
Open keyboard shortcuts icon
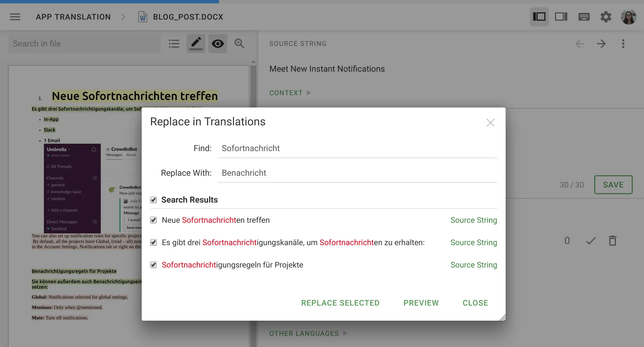click(584, 17)
